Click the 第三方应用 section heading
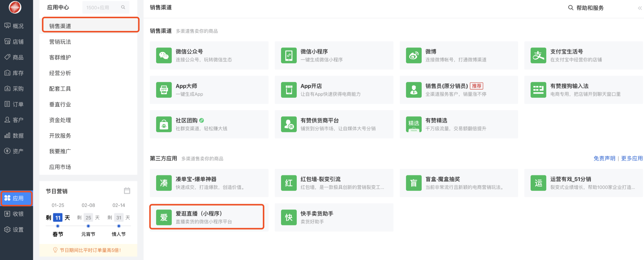The width and height of the screenshot is (644, 260). coord(163,158)
